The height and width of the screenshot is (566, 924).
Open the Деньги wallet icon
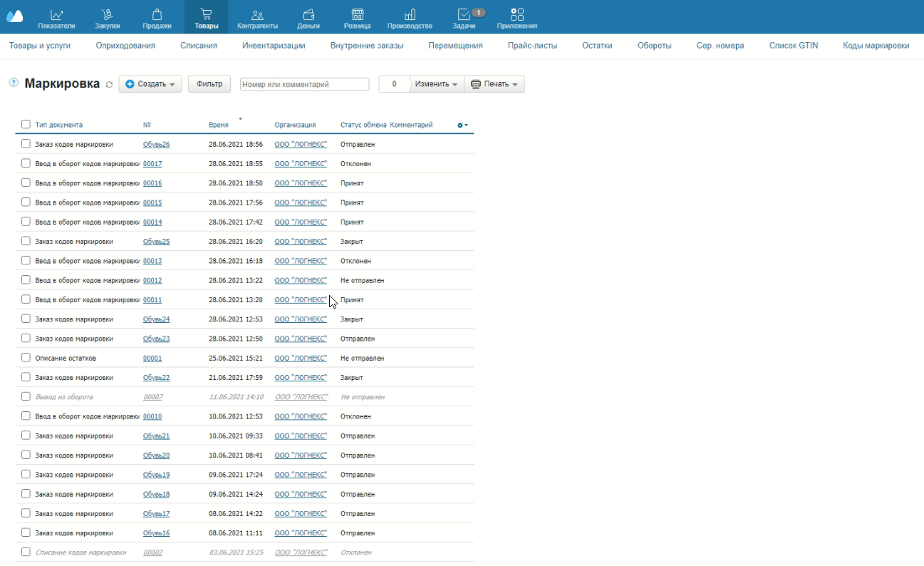coord(308,14)
